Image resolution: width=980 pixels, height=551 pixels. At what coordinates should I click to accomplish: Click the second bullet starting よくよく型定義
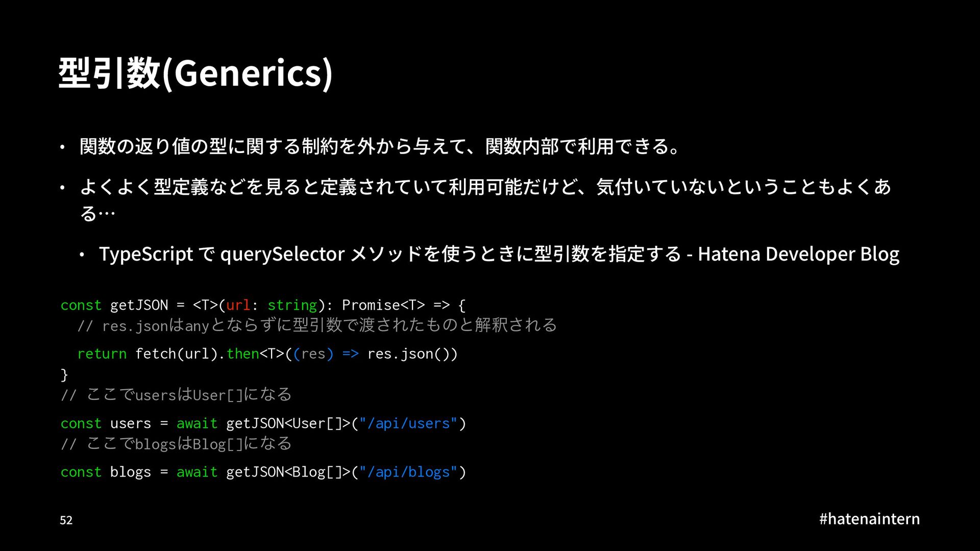coord(485,187)
